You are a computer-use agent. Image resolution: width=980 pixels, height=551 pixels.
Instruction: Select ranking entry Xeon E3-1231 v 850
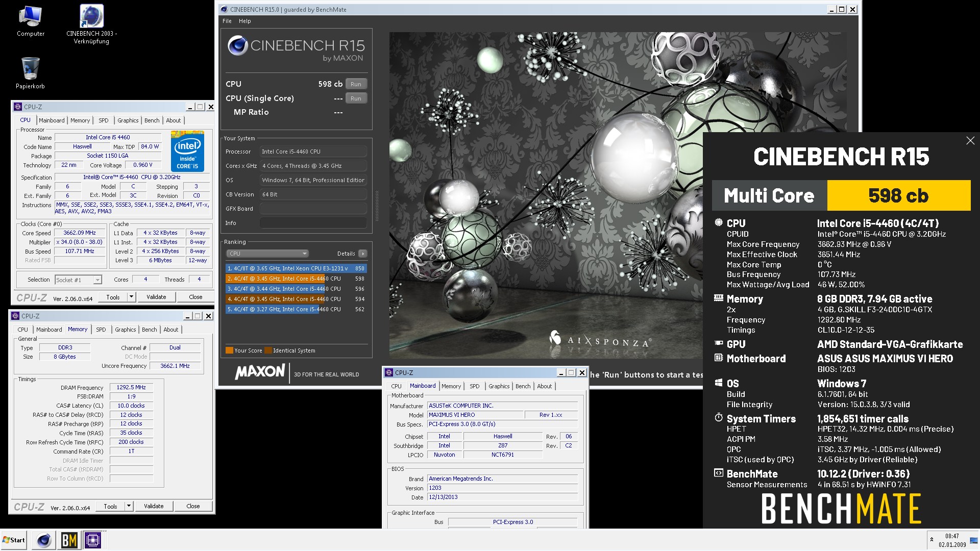coord(296,268)
